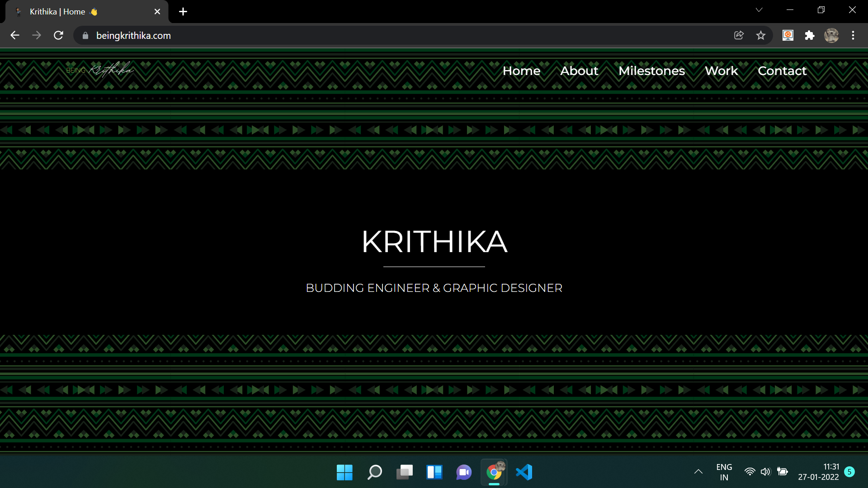This screenshot has height=488, width=868.
Task: Click the browser back arrow
Action: [15, 35]
